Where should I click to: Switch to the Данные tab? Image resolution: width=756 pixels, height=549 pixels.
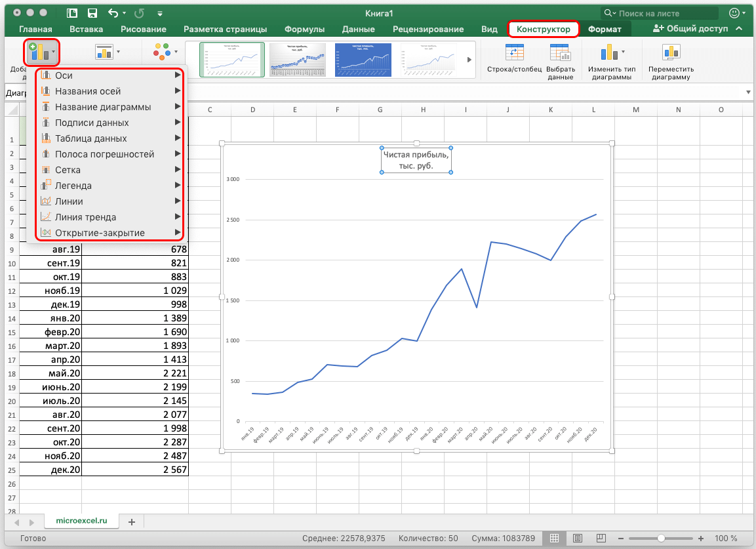click(358, 30)
